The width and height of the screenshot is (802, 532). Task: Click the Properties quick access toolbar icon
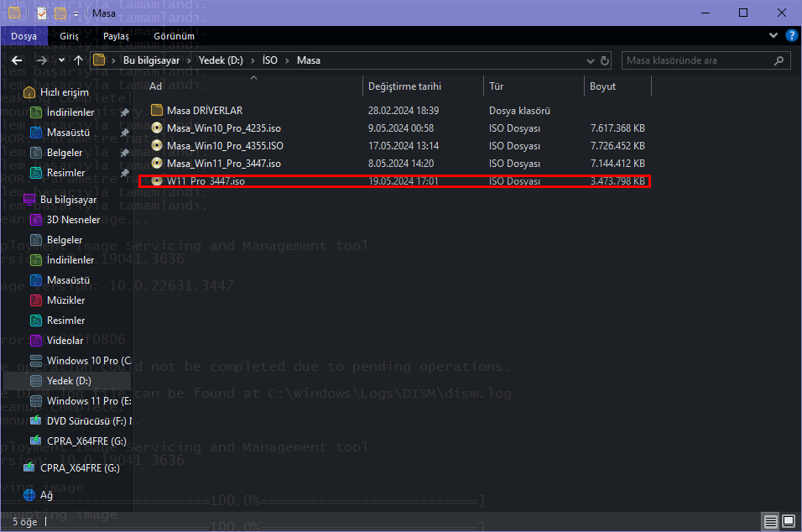(x=43, y=13)
